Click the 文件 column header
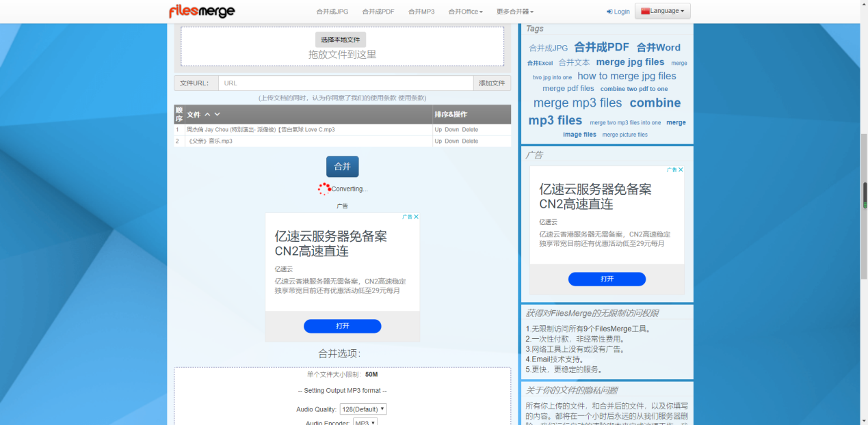This screenshot has height=425, width=868. (194, 115)
